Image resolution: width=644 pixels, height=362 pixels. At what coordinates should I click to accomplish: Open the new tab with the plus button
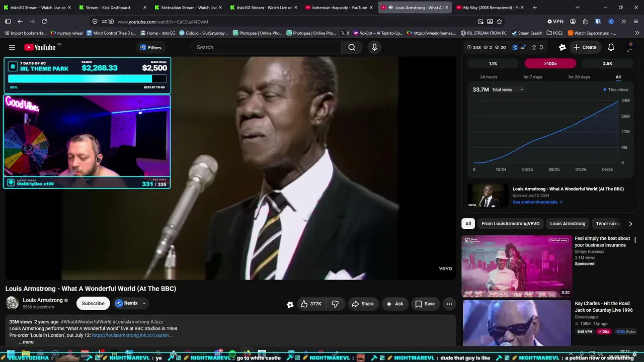click(x=535, y=8)
